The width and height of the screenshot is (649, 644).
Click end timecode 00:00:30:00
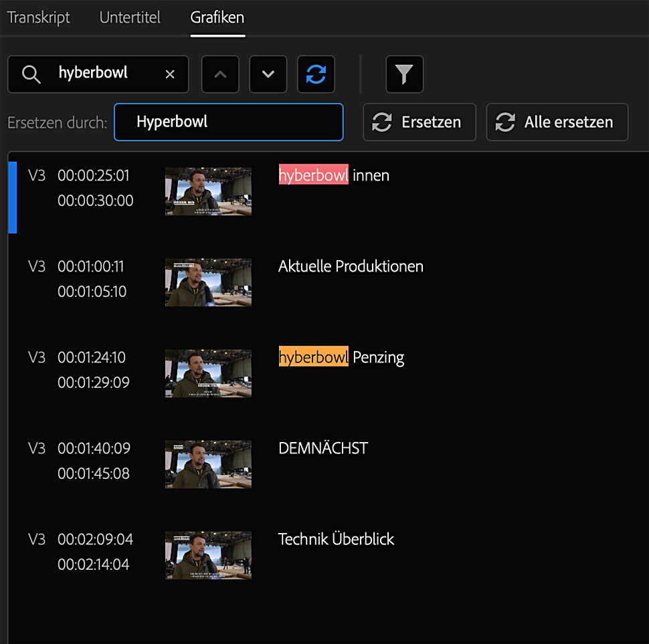[x=95, y=201]
